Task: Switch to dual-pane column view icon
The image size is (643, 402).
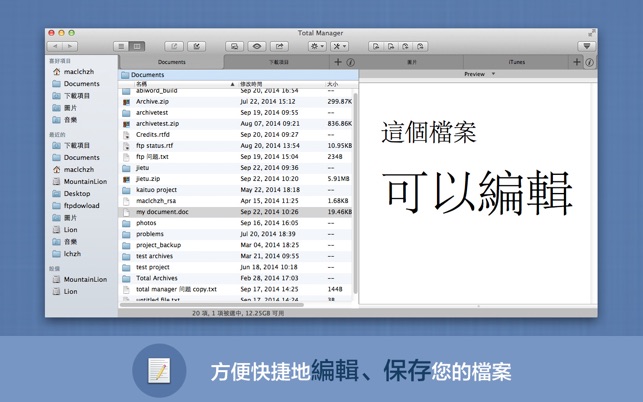Action: (x=137, y=46)
